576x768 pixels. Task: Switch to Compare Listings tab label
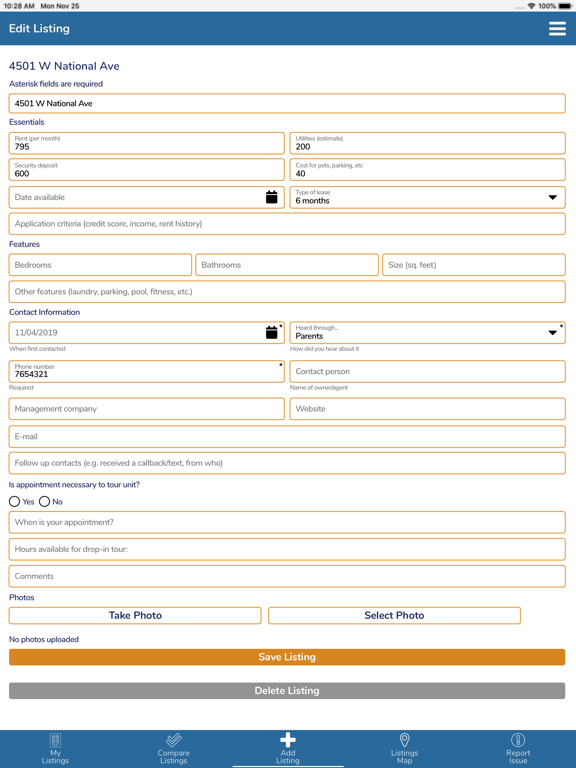pos(173,757)
